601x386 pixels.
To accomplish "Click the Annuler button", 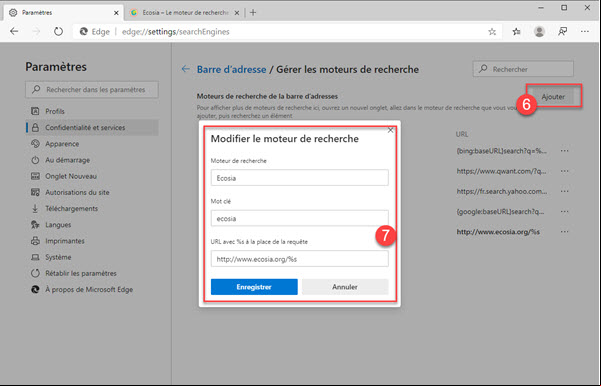I will 345,287.
